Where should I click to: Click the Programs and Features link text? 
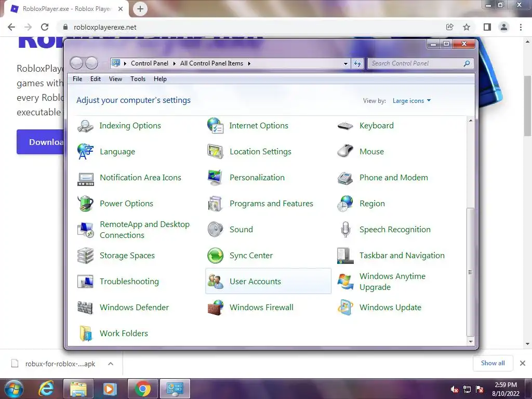click(271, 204)
